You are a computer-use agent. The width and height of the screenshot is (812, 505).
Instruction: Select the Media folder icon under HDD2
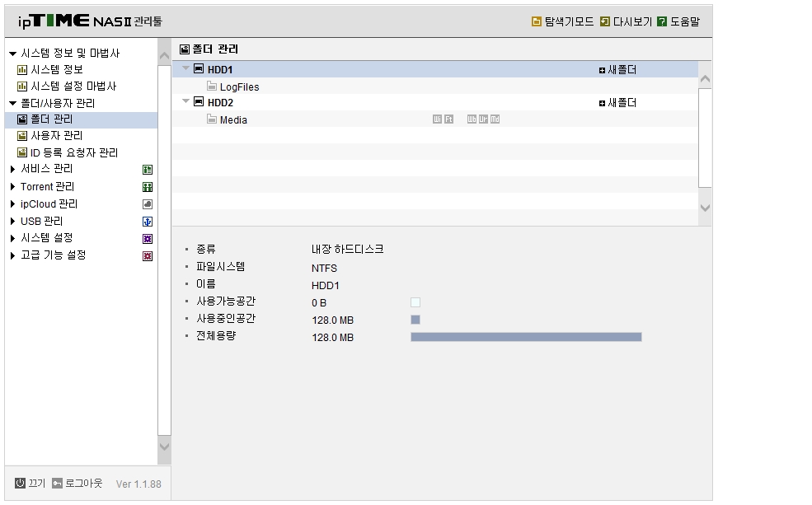pyautogui.click(x=212, y=119)
